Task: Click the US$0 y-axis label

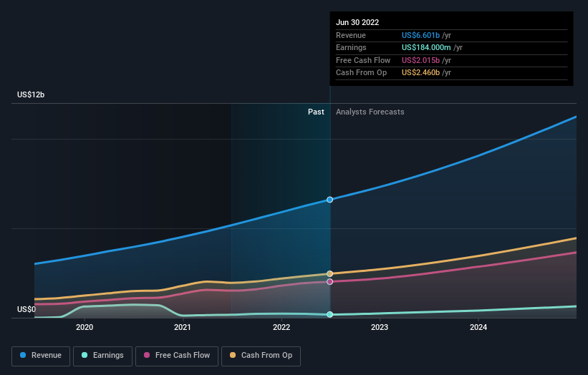Action: point(26,309)
